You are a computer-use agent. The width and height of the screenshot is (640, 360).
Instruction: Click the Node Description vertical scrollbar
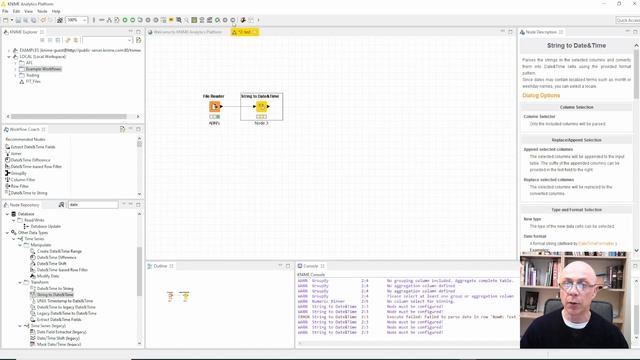point(636,73)
